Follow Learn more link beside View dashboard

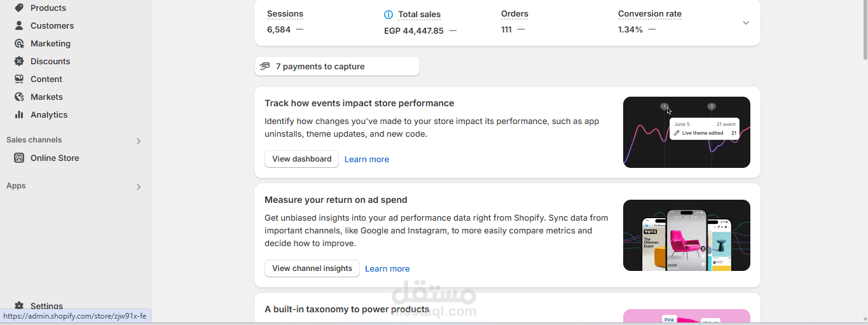click(367, 160)
